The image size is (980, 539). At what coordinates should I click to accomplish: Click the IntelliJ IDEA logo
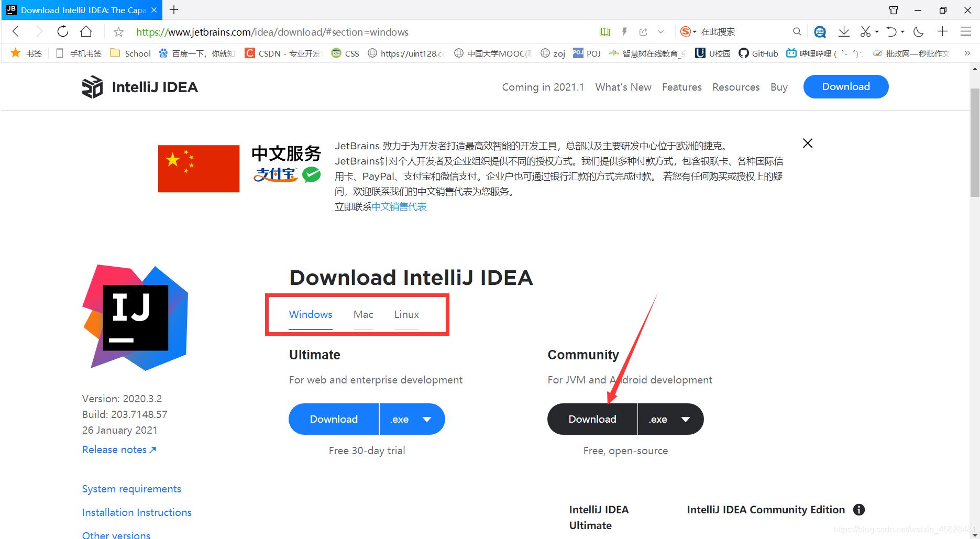[x=93, y=86]
